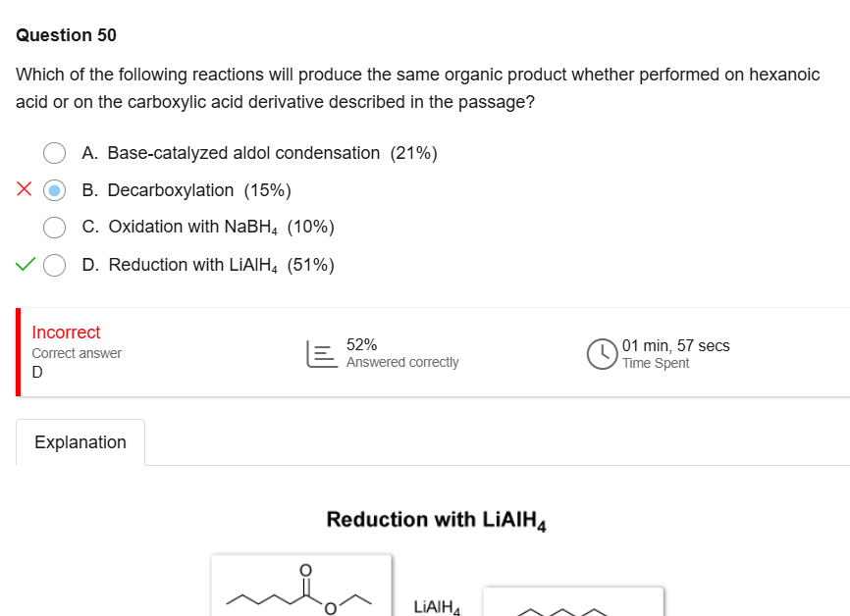Click the clock icon for time spent

click(x=601, y=354)
